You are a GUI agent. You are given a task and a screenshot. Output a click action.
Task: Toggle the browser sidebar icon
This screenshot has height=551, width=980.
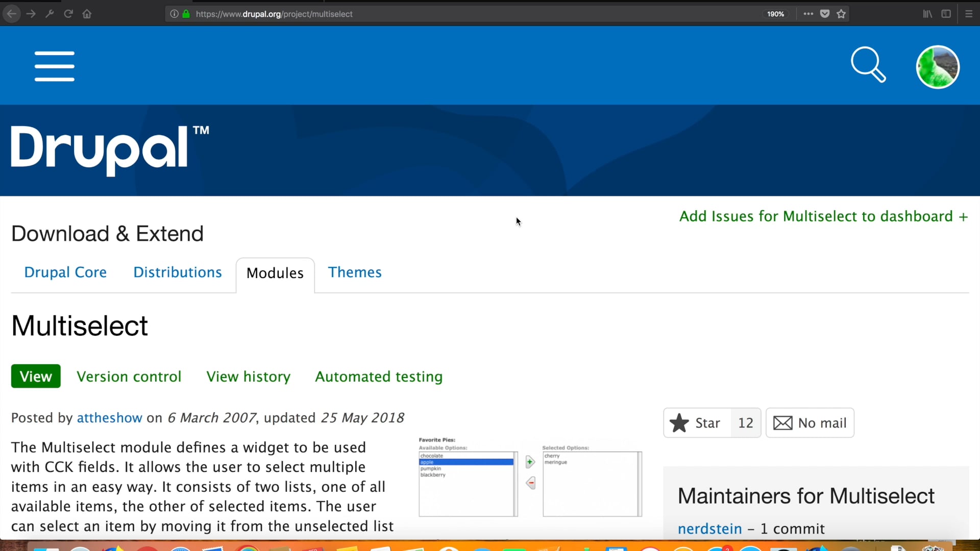click(946, 14)
